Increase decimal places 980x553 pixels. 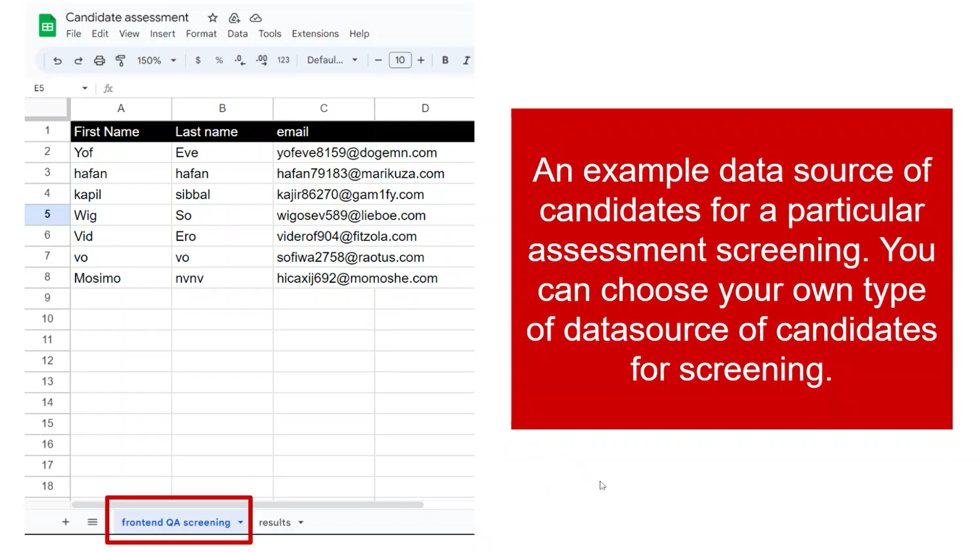tap(262, 60)
